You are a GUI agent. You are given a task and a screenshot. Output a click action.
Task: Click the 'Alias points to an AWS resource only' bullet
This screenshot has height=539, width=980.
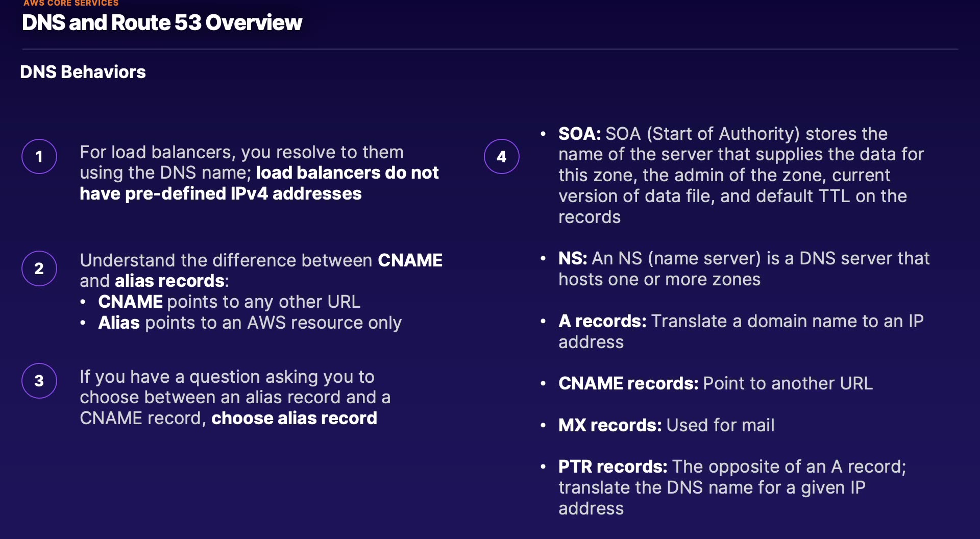(250, 323)
